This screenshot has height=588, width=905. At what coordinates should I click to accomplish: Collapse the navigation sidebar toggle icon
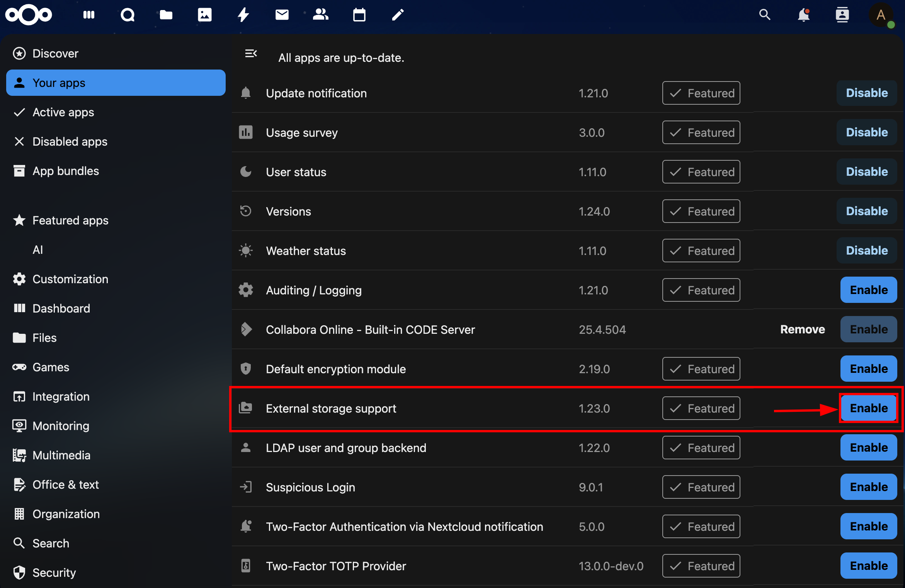click(251, 53)
